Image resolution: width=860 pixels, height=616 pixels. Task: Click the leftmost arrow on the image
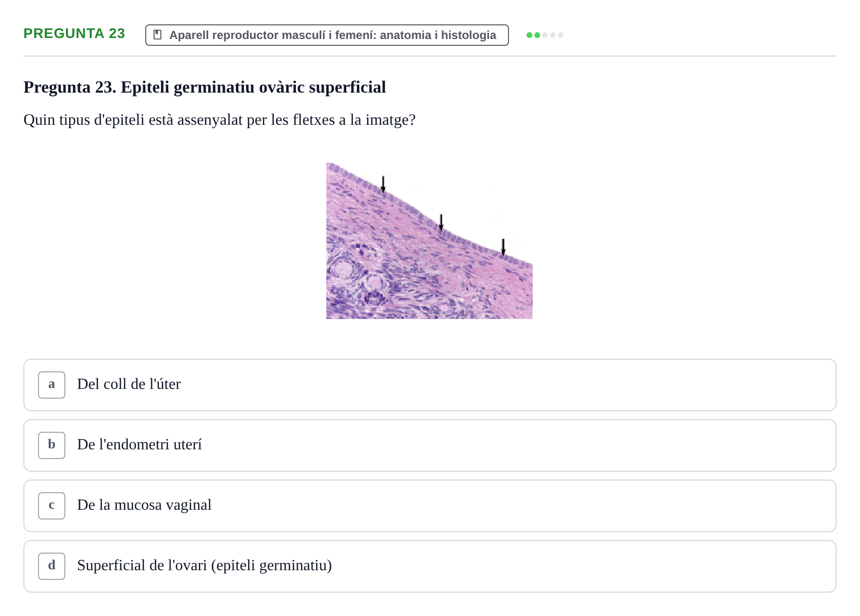click(x=383, y=184)
